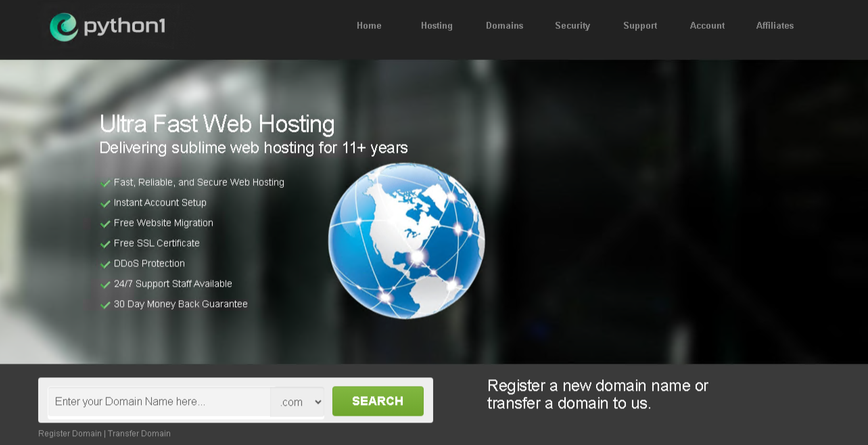Follow the Transfer Domain link
The width and height of the screenshot is (868, 445).
[139, 433]
